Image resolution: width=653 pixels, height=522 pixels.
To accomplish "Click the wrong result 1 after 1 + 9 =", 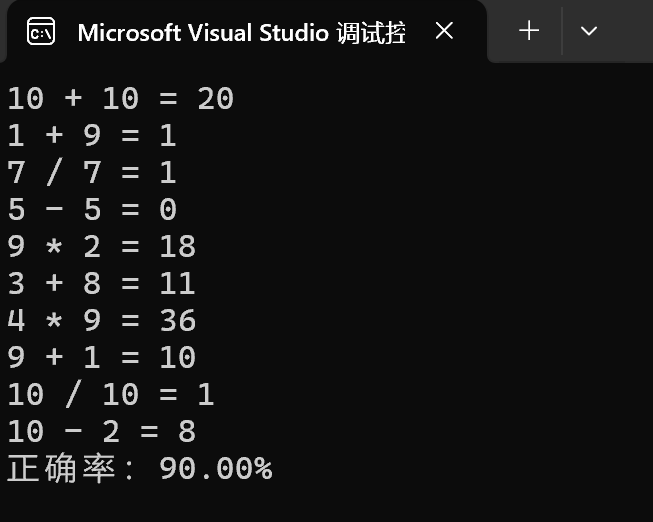I will [x=167, y=135].
